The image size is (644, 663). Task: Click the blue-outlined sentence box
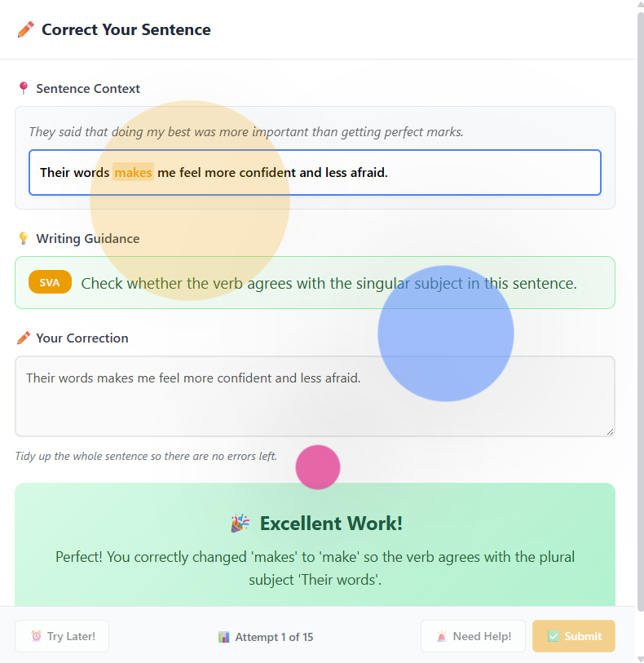click(315, 172)
